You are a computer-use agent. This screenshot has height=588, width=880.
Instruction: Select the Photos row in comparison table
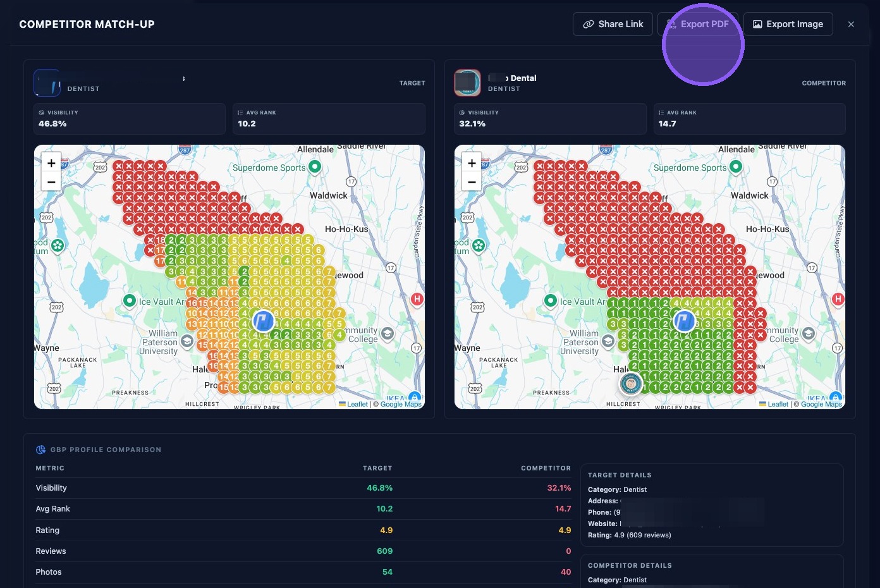click(x=303, y=572)
